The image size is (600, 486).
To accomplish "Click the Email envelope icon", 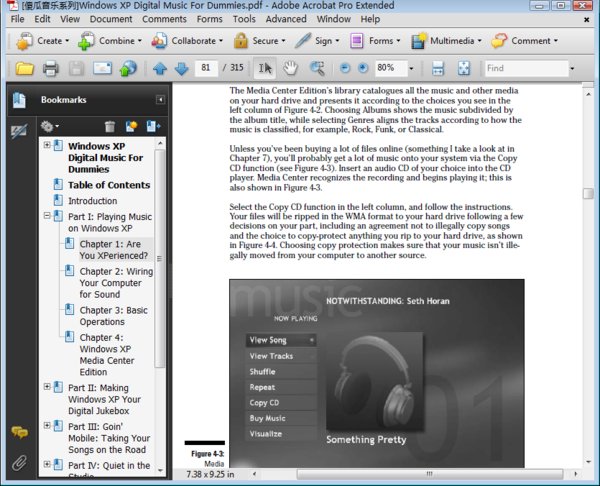I will coord(103,68).
